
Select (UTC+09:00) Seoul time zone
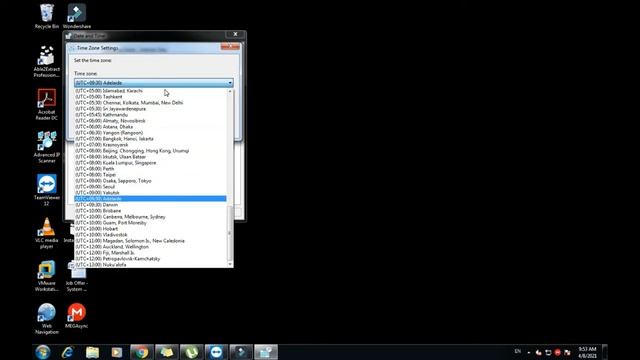pyautogui.click(x=150, y=187)
